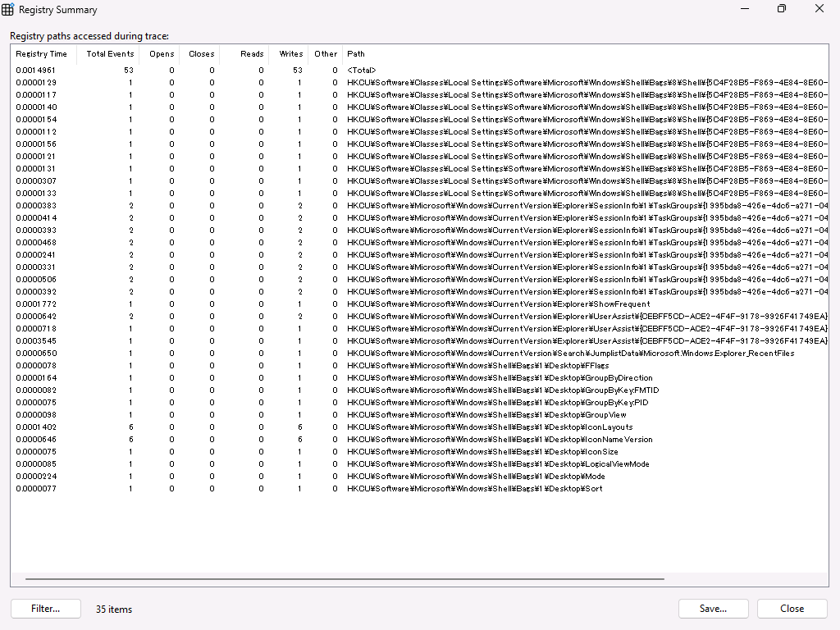Sort by the Total Events column

[109, 54]
